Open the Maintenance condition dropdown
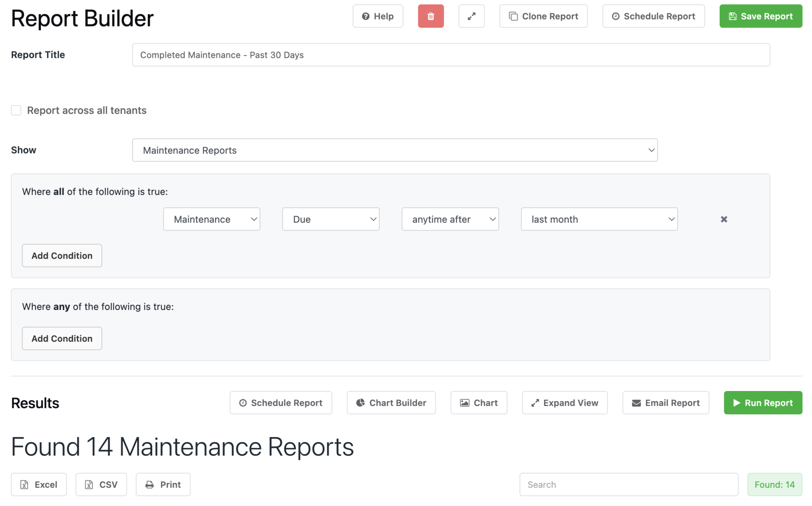The width and height of the screenshot is (812, 506). click(x=212, y=219)
